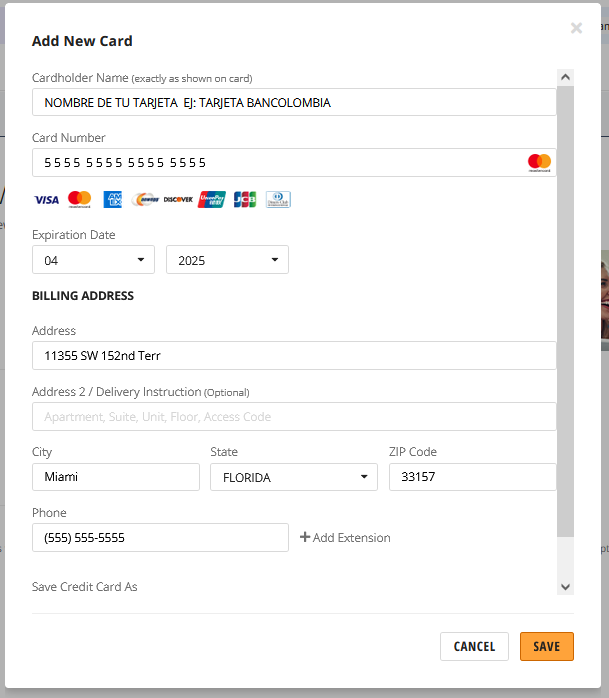The width and height of the screenshot is (609, 698).
Task: Click the Phone number field
Action: coord(160,537)
